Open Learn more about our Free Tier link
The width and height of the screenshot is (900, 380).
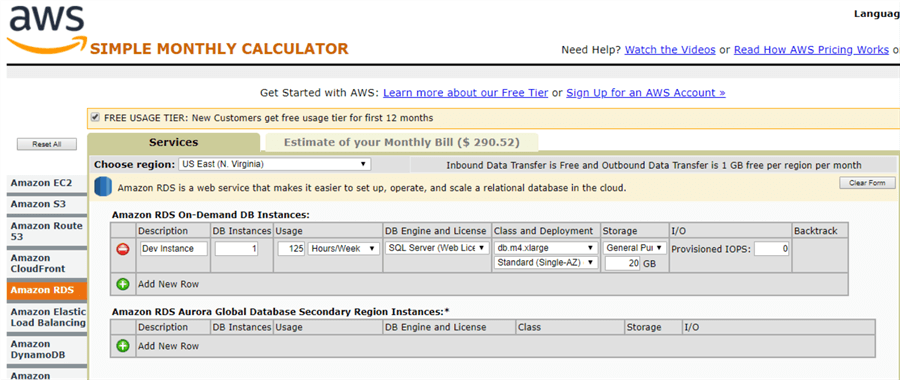465,93
